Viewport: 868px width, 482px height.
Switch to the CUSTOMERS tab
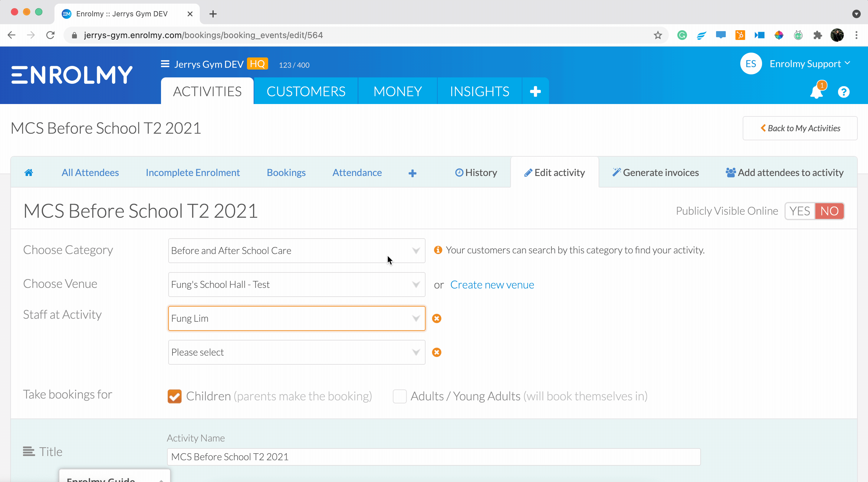pyautogui.click(x=306, y=91)
